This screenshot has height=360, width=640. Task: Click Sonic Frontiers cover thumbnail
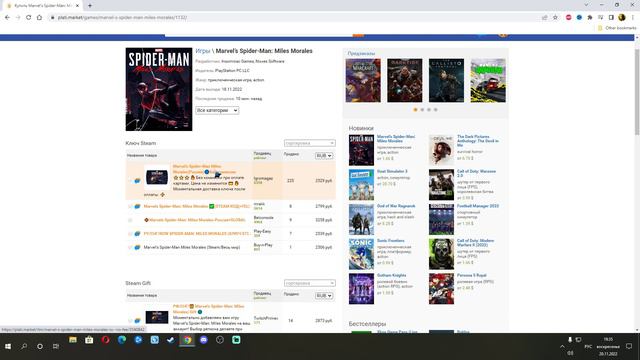(361, 254)
